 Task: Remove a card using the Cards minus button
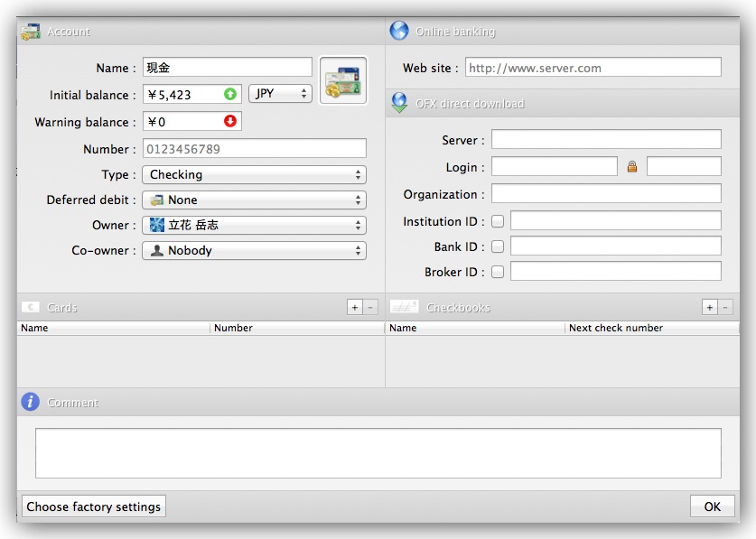370,308
